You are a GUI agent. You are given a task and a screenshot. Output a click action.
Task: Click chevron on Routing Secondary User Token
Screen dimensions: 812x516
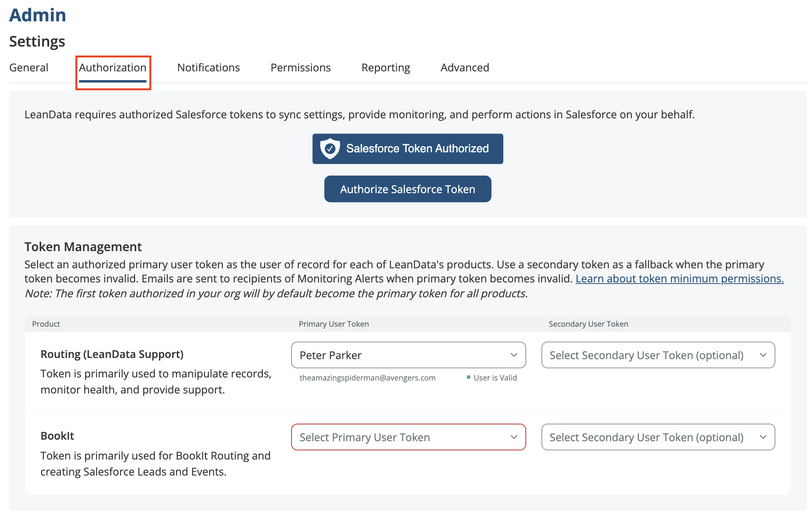(763, 355)
